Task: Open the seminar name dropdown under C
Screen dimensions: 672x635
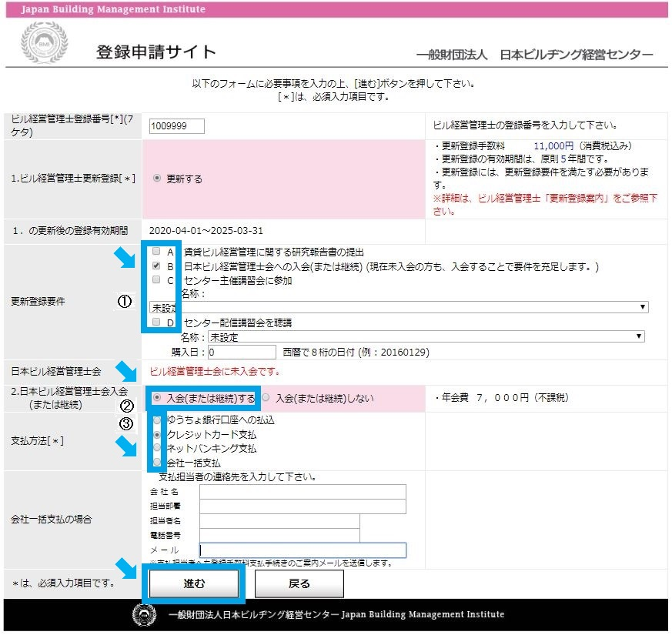Action: point(399,307)
